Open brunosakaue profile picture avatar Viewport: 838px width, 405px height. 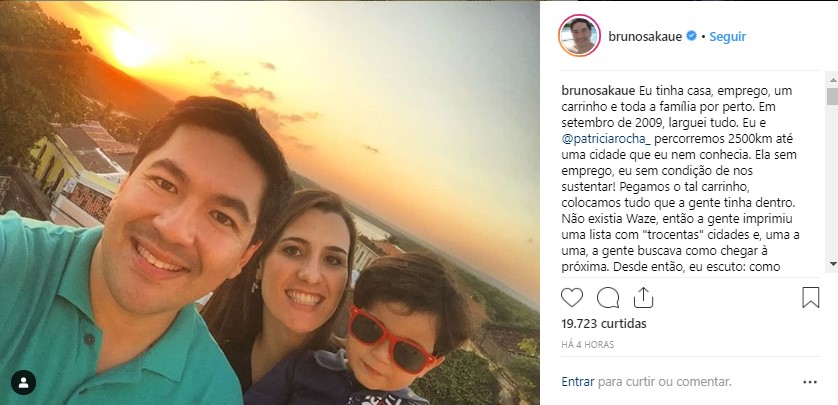tap(579, 36)
